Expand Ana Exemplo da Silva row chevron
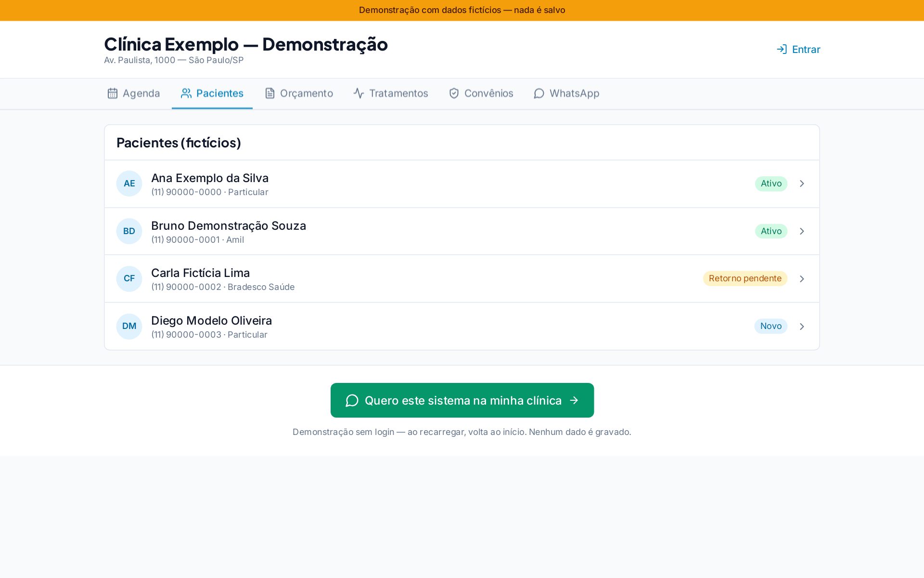This screenshot has height=578, width=924. (x=802, y=184)
